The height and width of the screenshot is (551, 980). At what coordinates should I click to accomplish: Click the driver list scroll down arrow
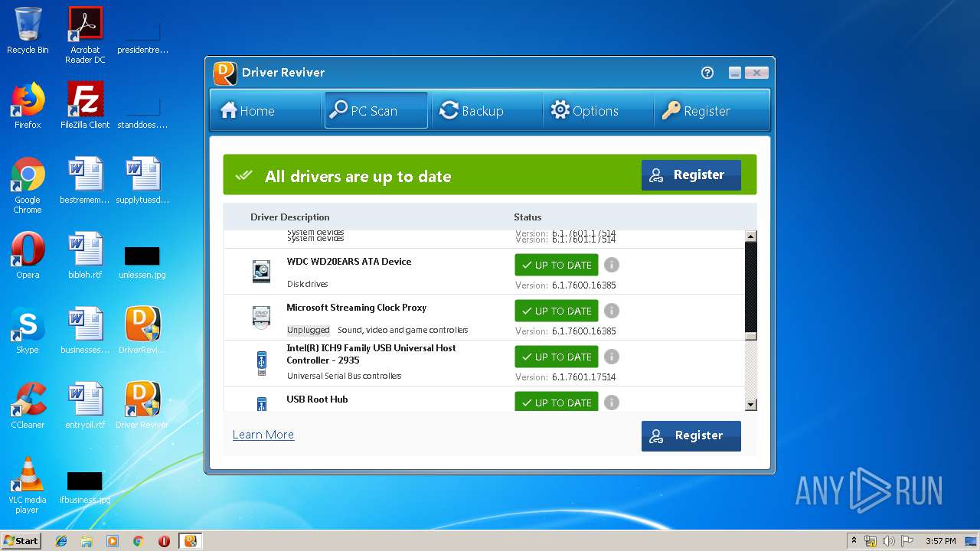tap(751, 405)
